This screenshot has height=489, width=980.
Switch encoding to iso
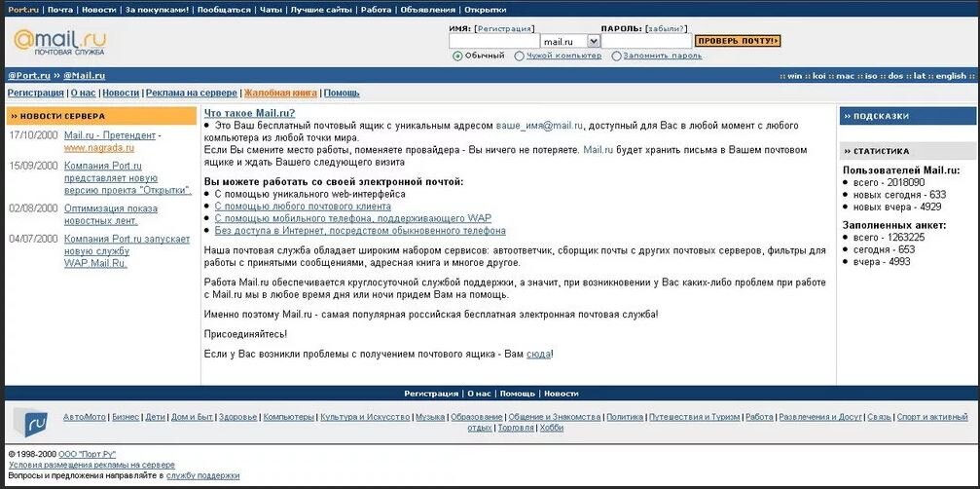coord(871,76)
